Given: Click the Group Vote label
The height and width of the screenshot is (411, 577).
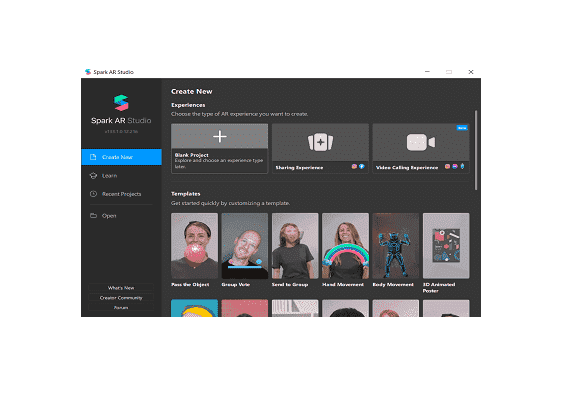Looking at the screenshot, I should [x=236, y=284].
